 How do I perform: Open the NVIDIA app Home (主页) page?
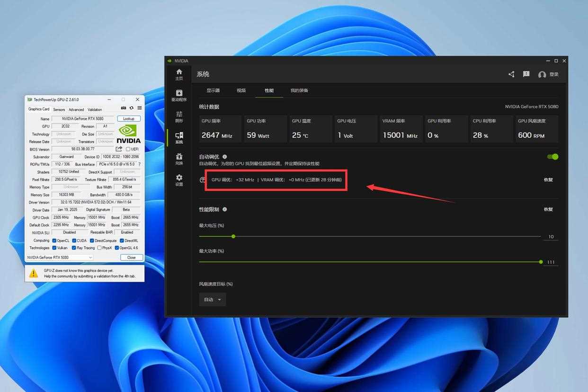(x=179, y=74)
